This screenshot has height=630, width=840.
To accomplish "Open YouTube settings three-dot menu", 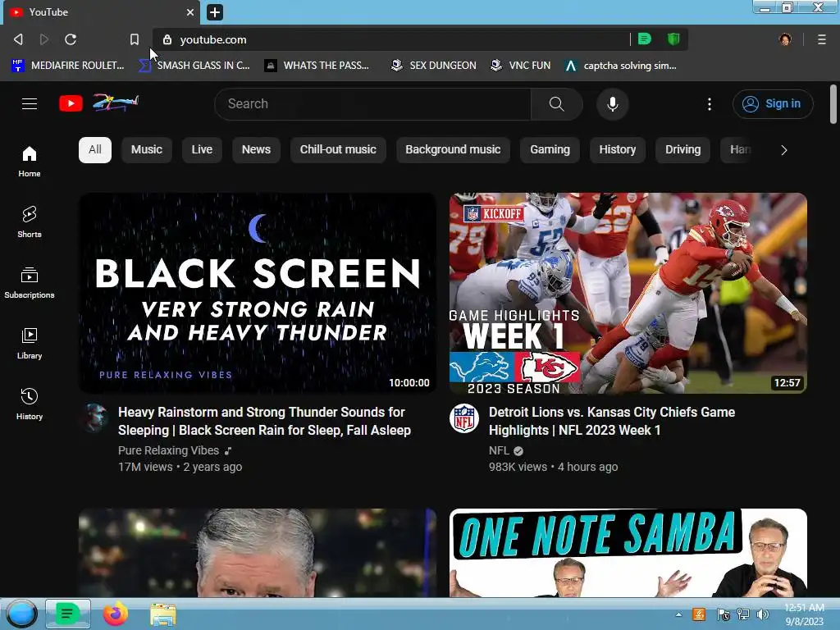I will click(710, 104).
